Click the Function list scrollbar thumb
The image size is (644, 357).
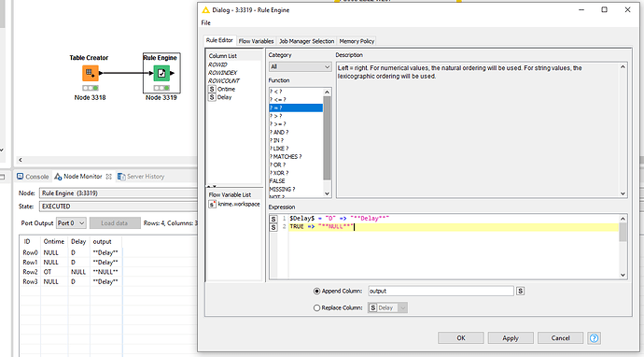point(327,138)
